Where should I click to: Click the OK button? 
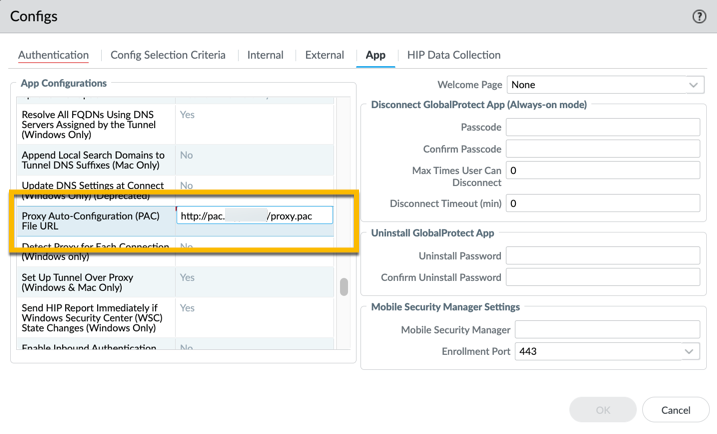603,409
